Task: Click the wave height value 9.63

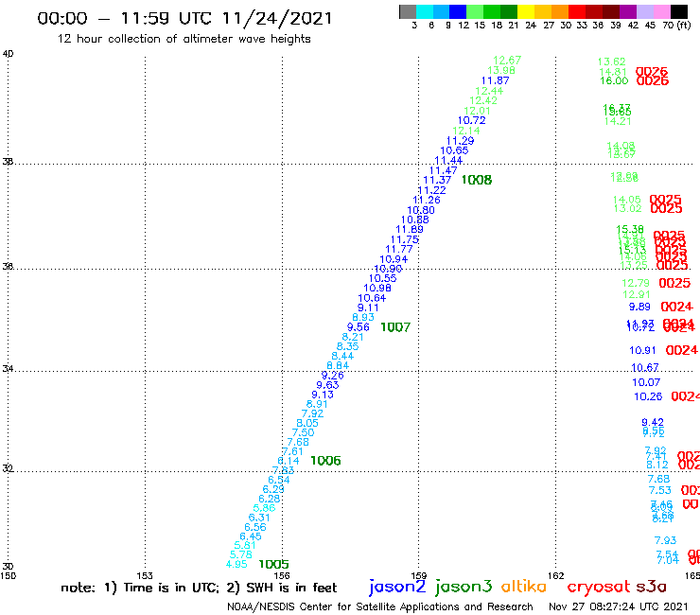Action: click(x=327, y=385)
